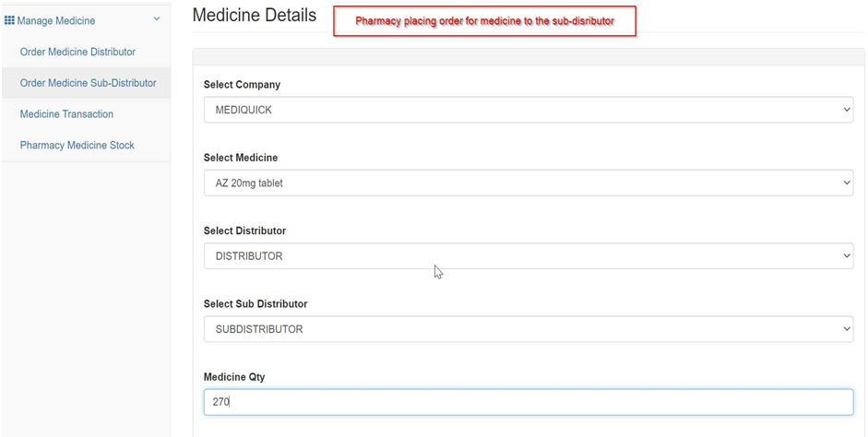Open the Select Company dropdown
868x437 pixels.
coord(529,110)
